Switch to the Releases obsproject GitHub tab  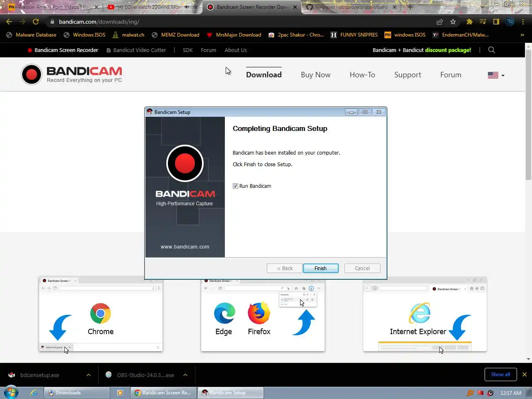(352, 7)
